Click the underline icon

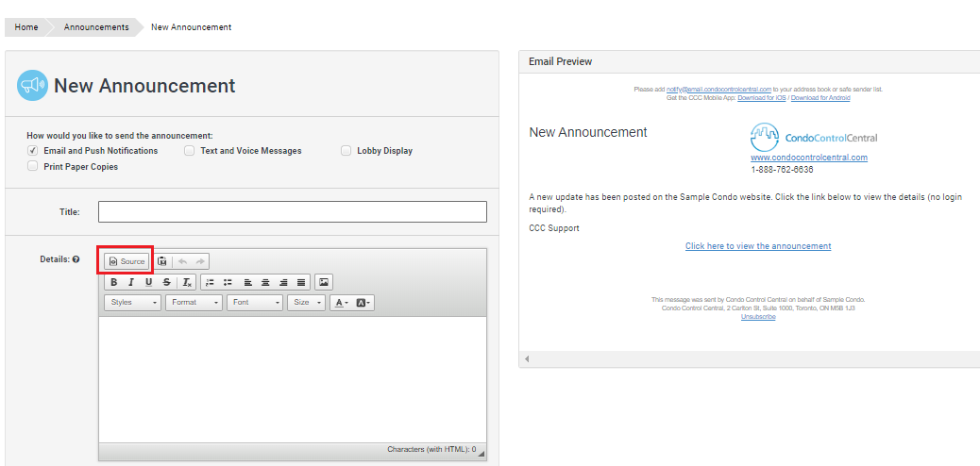[148, 282]
